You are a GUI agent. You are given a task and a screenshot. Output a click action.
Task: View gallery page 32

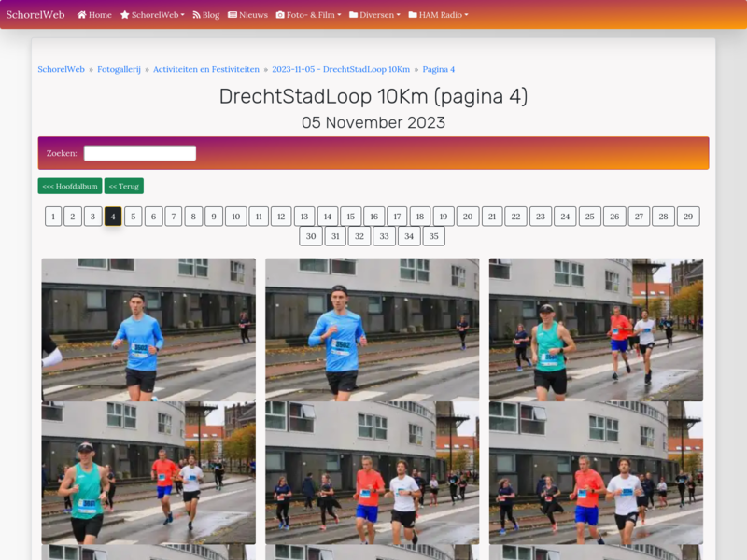tap(359, 236)
